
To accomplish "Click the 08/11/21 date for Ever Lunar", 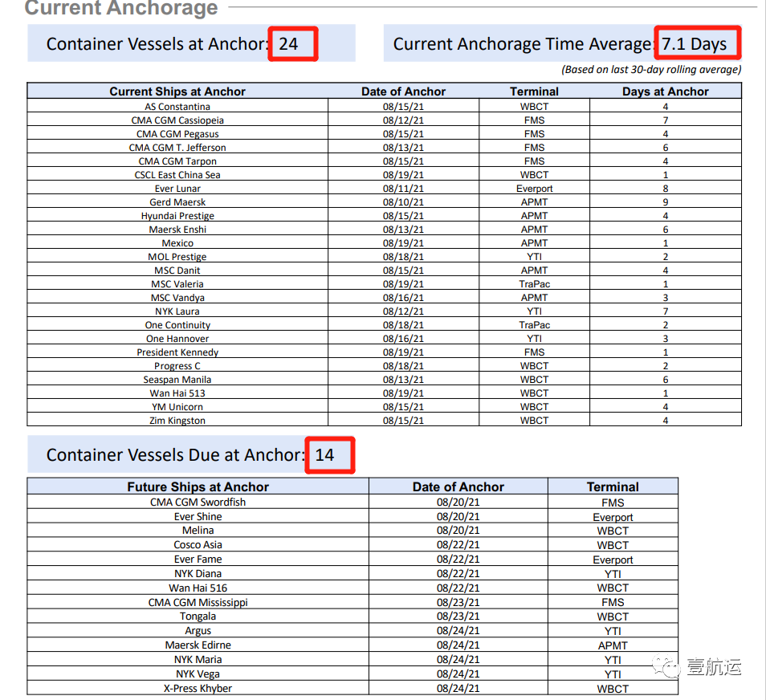I will (x=404, y=189).
